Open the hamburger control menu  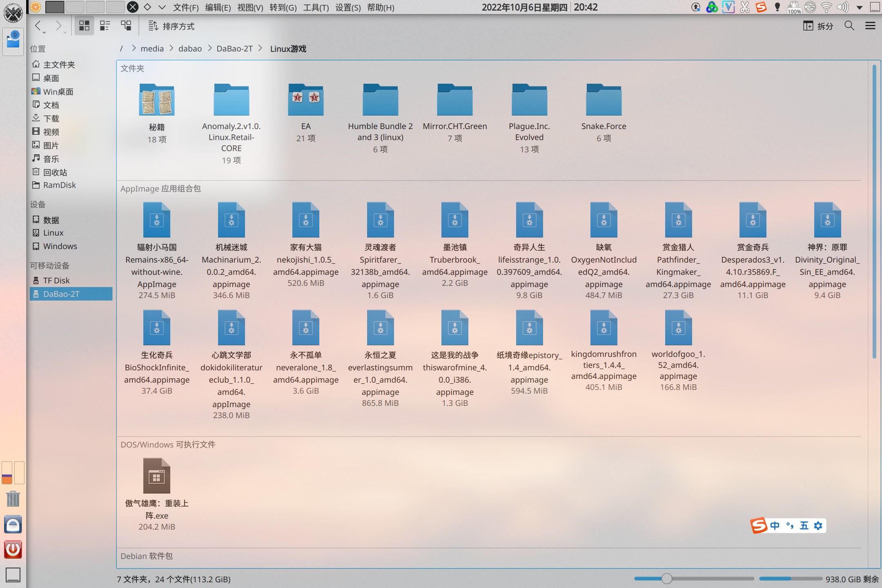pos(870,26)
